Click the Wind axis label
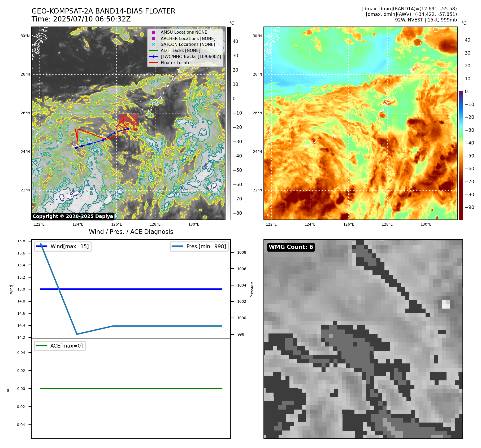 click(11, 289)
